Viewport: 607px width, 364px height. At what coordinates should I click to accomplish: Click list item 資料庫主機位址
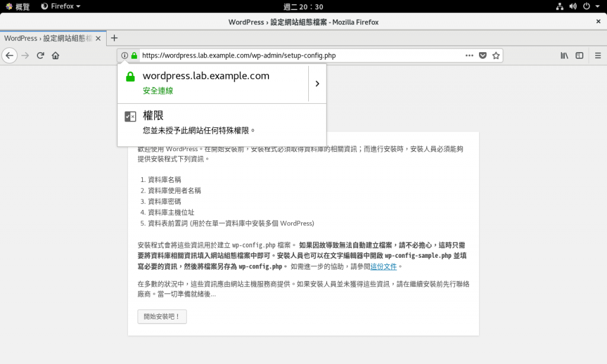[171, 212]
